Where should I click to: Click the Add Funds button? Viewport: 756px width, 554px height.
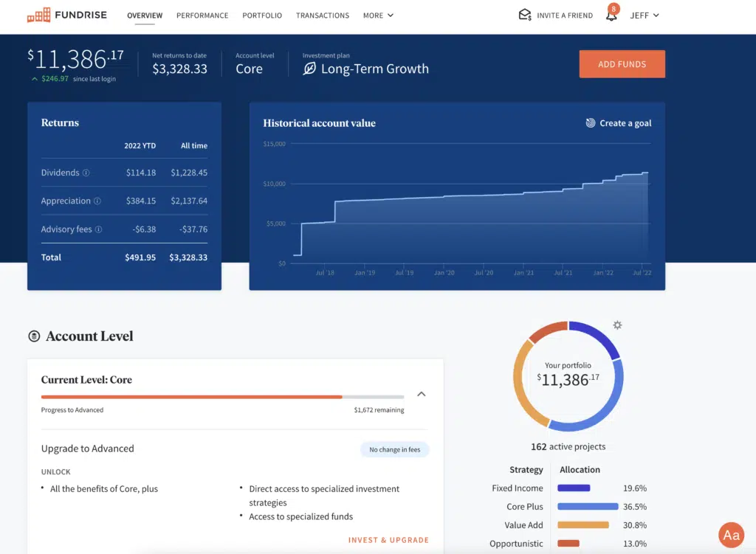(622, 64)
